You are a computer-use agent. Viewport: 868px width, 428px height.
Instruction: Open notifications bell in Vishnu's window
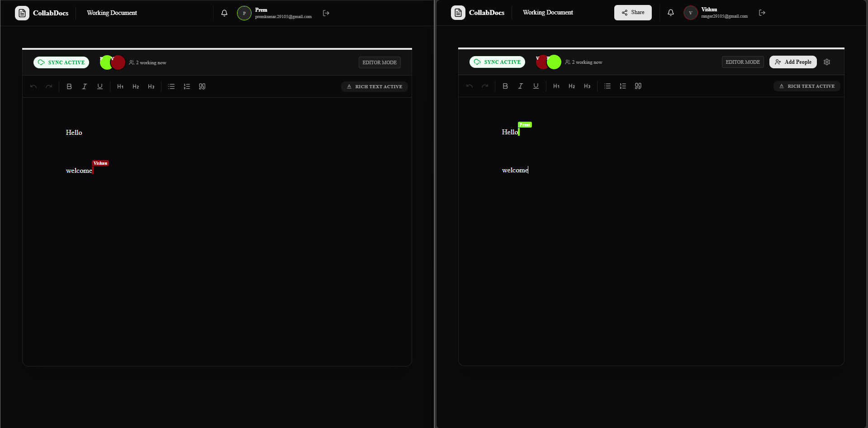pyautogui.click(x=671, y=13)
